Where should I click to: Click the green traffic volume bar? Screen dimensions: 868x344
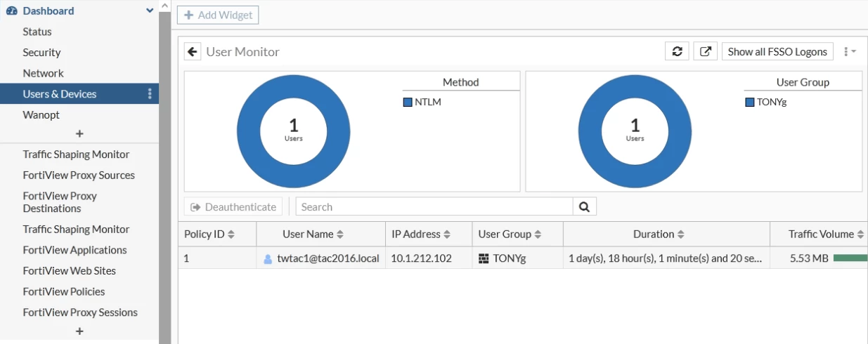coord(850,258)
